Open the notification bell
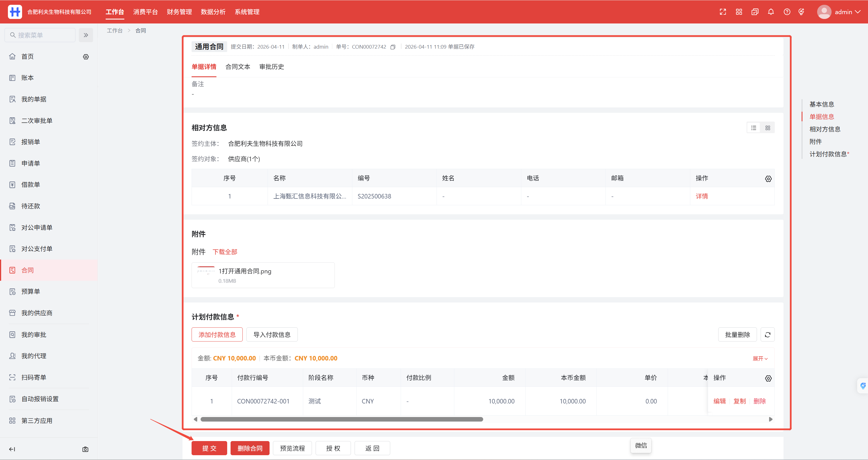The image size is (868, 460). 771,12
